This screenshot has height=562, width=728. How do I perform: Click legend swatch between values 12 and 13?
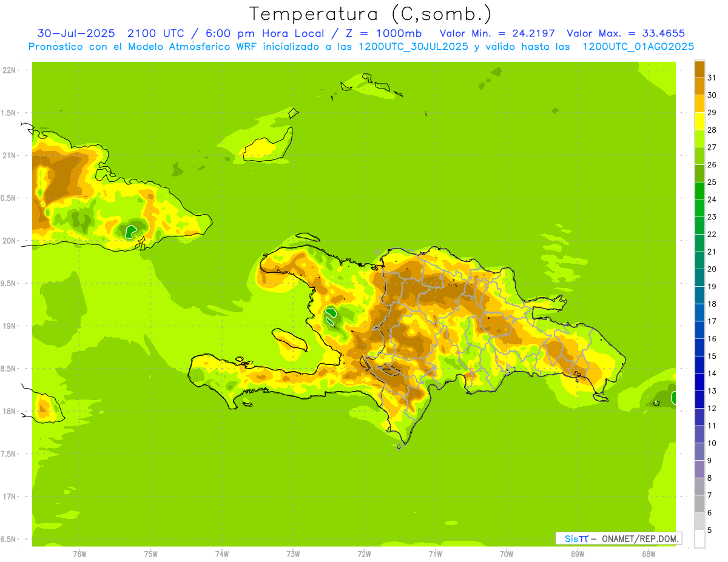click(x=699, y=400)
